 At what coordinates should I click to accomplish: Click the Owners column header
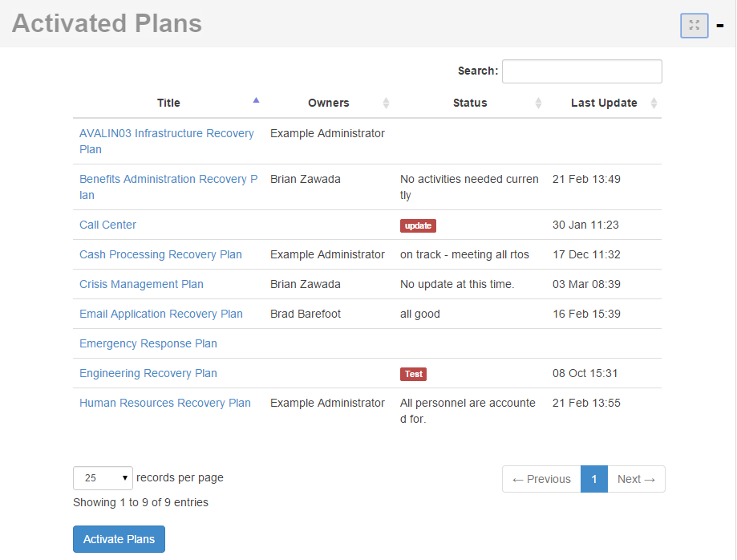click(328, 103)
